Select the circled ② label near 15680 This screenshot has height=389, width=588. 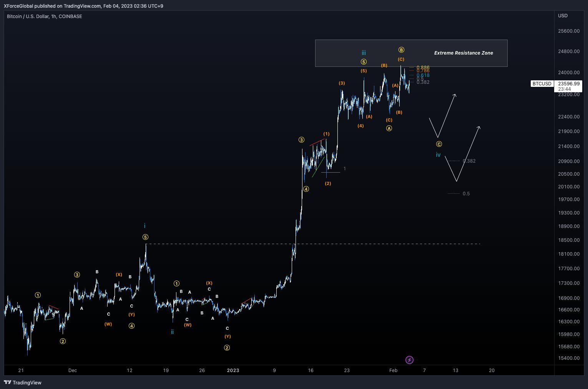point(63,341)
